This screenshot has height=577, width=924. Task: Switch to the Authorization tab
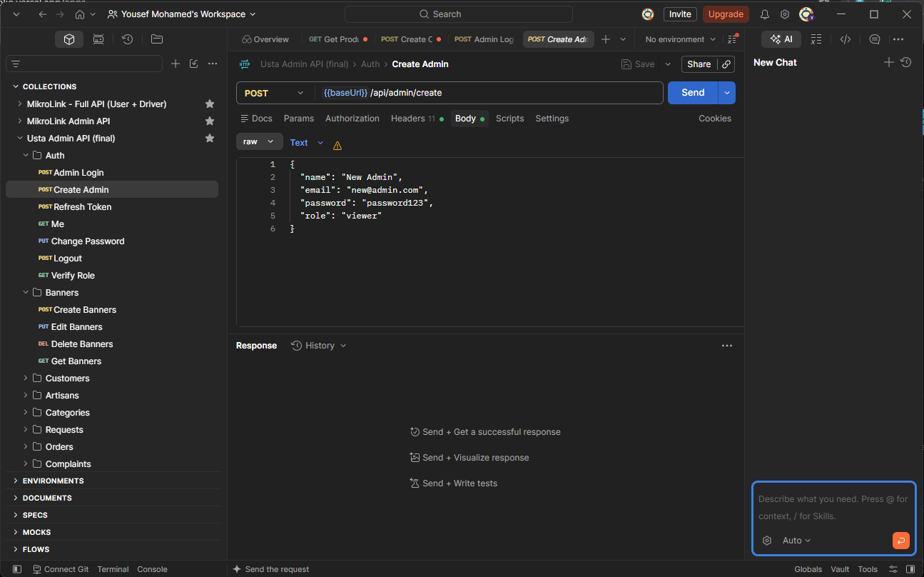click(352, 119)
